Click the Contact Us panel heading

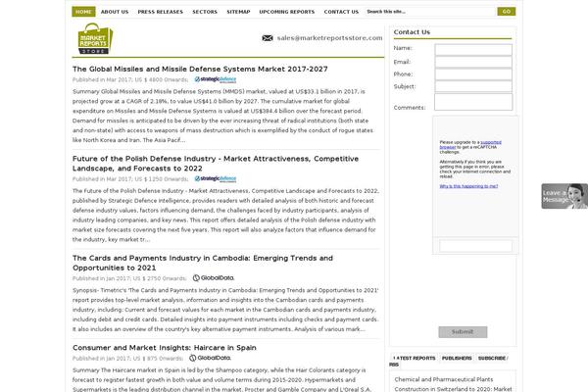(412, 32)
